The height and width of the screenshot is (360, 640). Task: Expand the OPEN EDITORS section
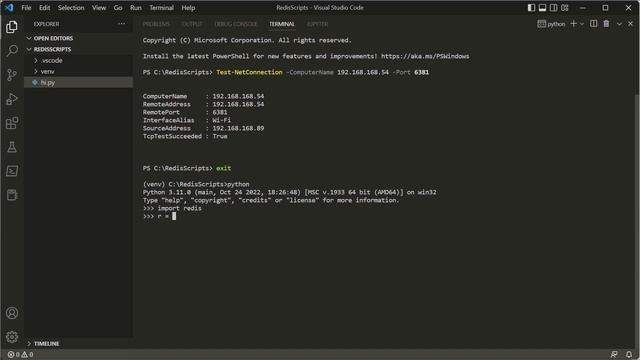coord(78,38)
